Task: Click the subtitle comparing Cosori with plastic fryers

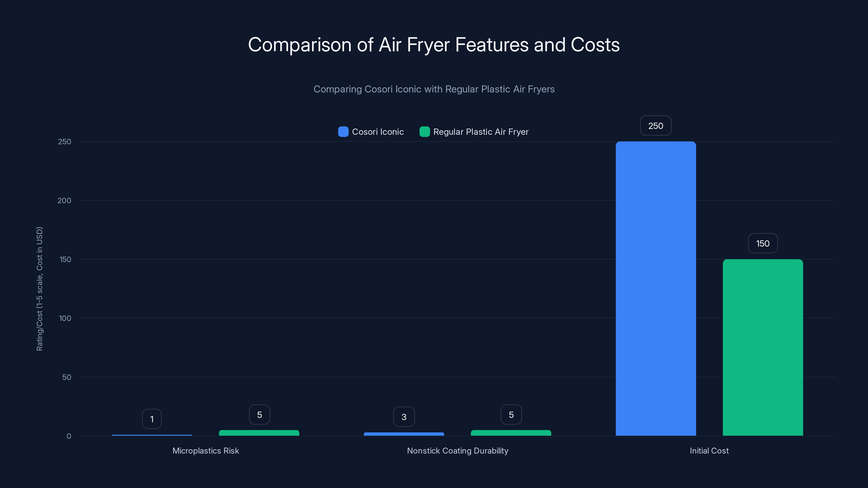Action: [x=434, y=89]
